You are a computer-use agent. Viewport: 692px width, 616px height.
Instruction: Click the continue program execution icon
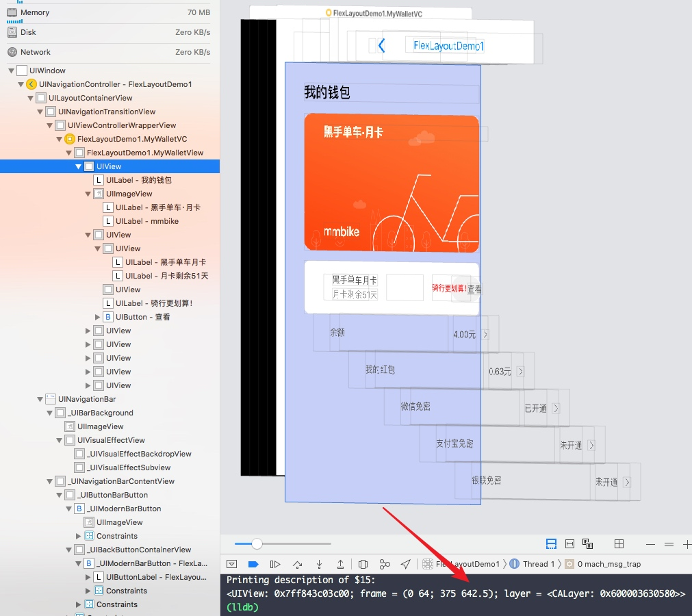(x=275, y=564)
